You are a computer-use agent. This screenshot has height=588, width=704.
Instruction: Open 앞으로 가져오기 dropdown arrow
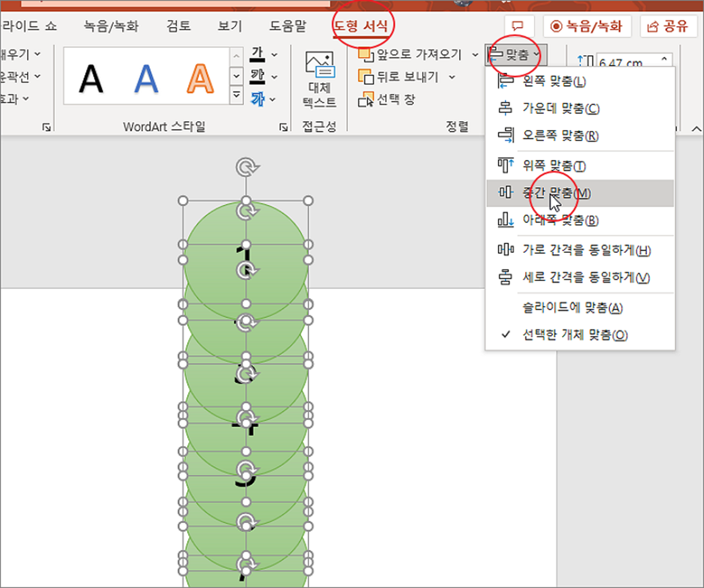475,55
